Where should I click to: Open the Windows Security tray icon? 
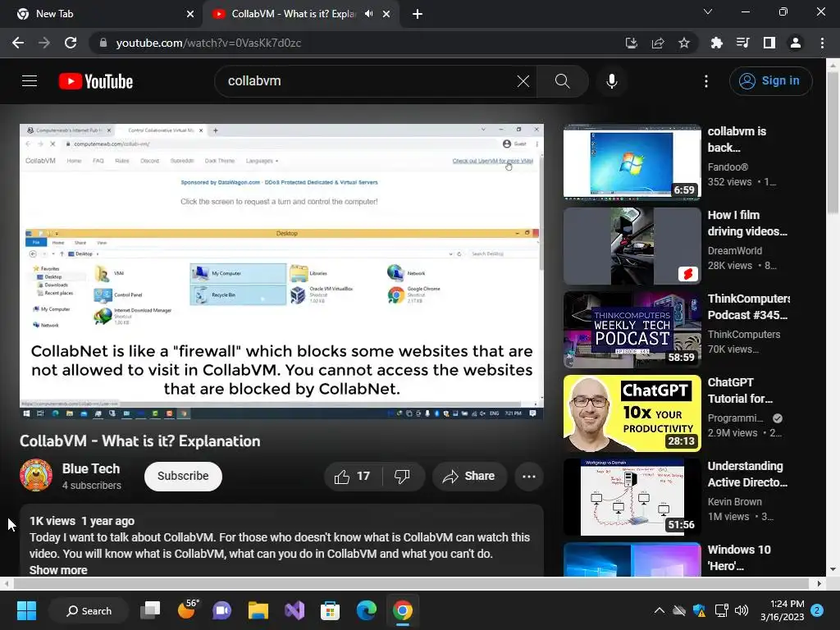pos(700,610)
